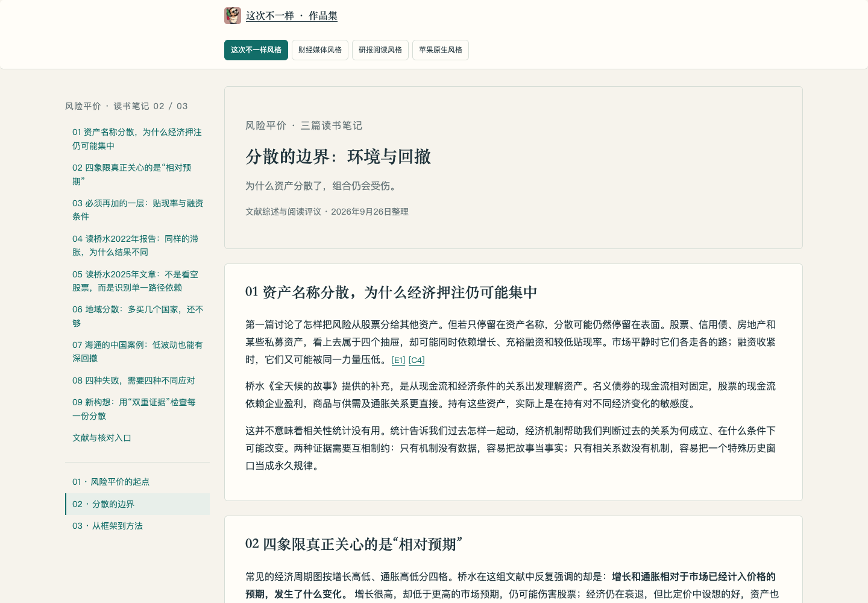Open 文献与核对入口 sidebar link
The height and width of the screenshot is (603, 868).
pyautogui.click(x=137, y=438)
